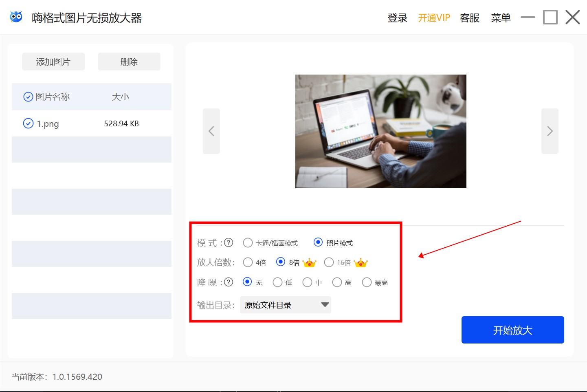Click the 添加图片 button
587x392 pixels.
coord(53,62)
